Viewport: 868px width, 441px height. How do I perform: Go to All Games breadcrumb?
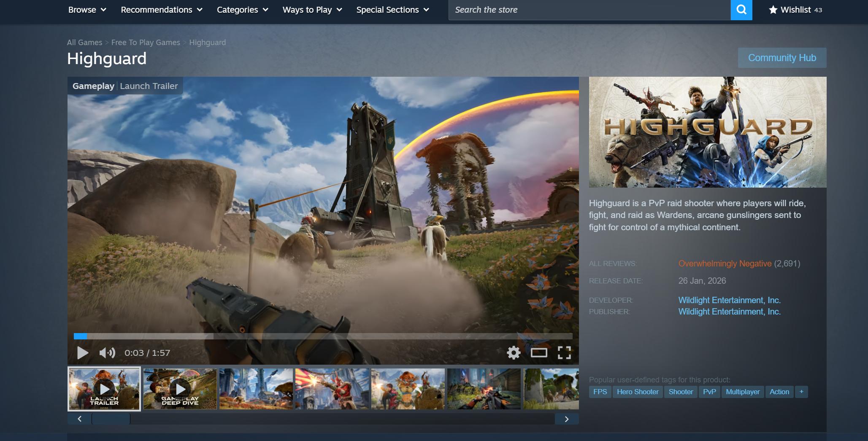[x=84, y=43]
